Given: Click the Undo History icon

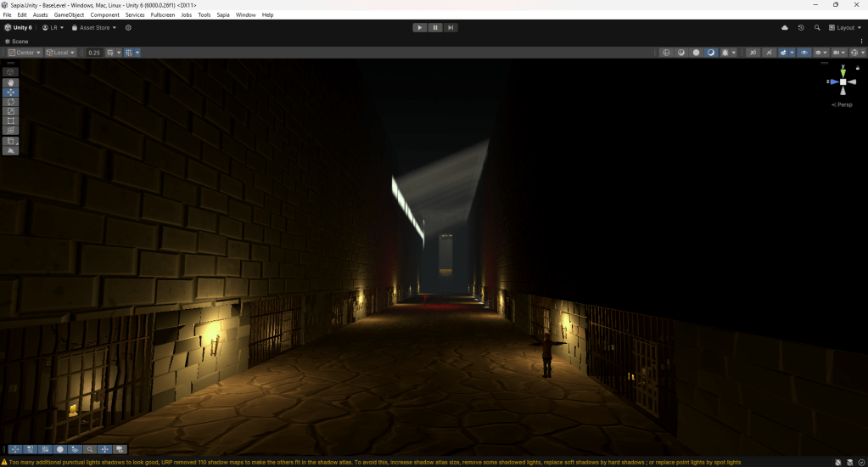Looking at the screenshot, I should click(801, 27).
